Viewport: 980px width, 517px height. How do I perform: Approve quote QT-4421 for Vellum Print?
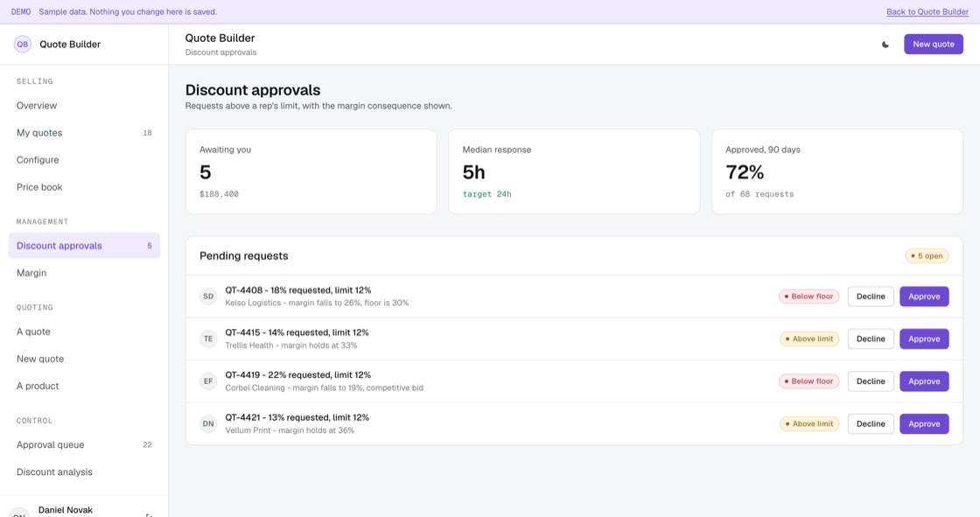pyautogui.click(x=924, y=424)
